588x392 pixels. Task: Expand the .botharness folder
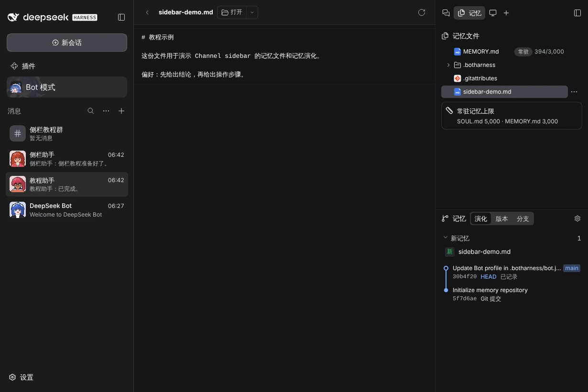(448, 65)
